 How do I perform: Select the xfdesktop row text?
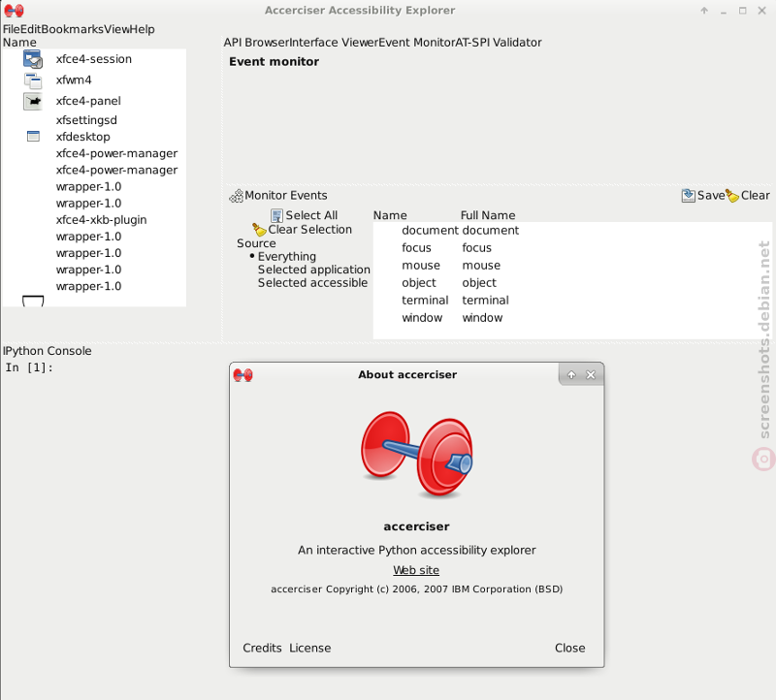(x=83, y=137)
